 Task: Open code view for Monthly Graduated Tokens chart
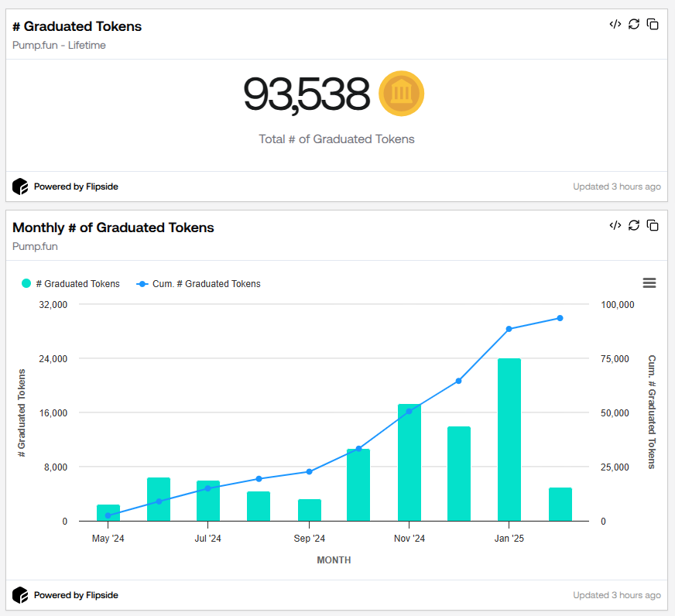(x=615, y=225)
